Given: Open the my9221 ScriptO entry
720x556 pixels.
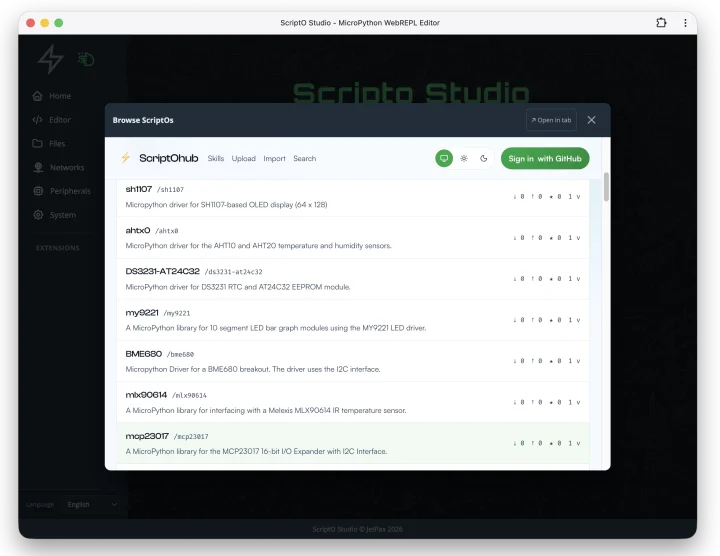Looking at the screenshot, I should coord(353,320).
